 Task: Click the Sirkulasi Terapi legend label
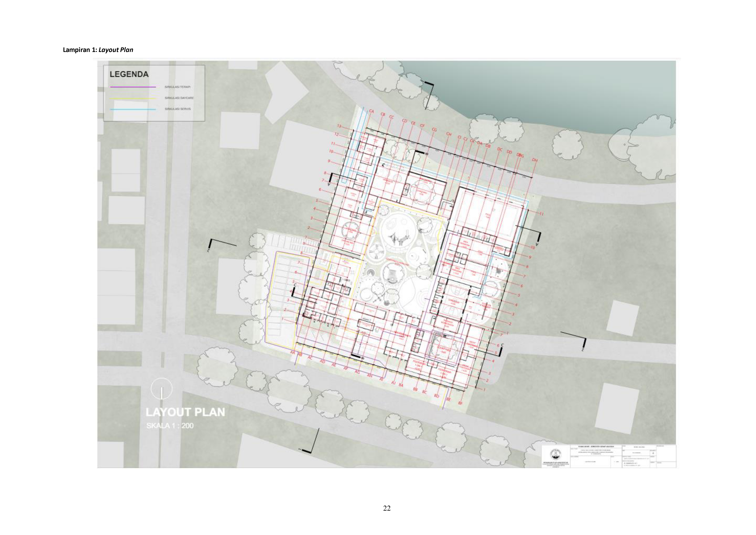pos(177,87)
